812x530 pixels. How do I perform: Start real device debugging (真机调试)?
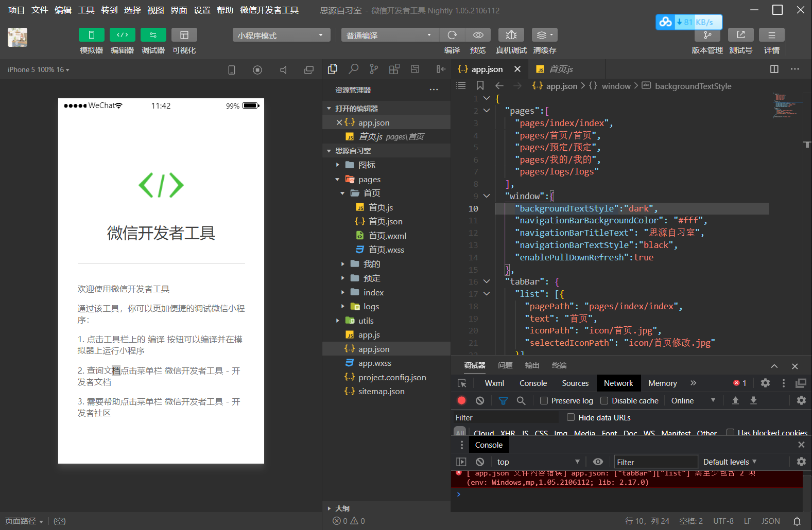[x=511, y=35]
